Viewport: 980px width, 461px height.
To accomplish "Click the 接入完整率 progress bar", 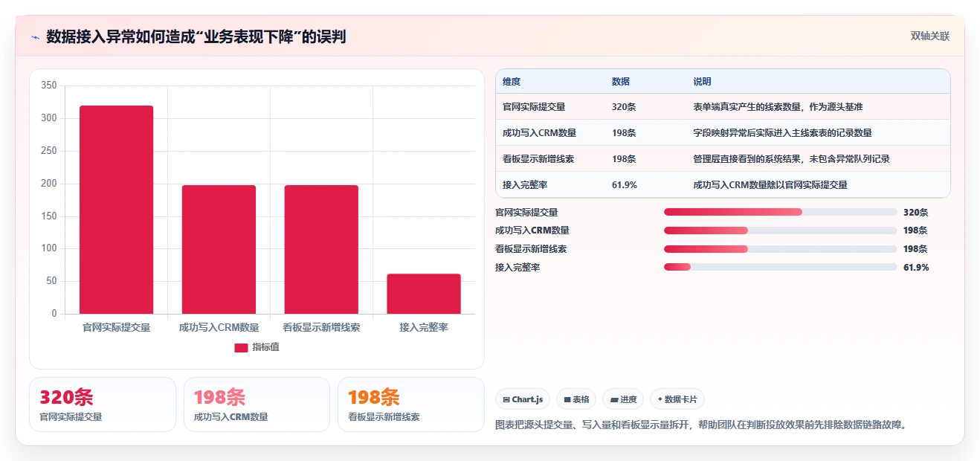I will click(781, 267).
